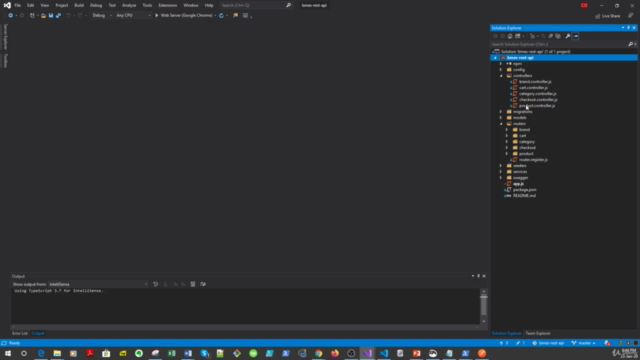Open the Live Share button
This screenshot has width=640, height=360.
pos(607,16)
